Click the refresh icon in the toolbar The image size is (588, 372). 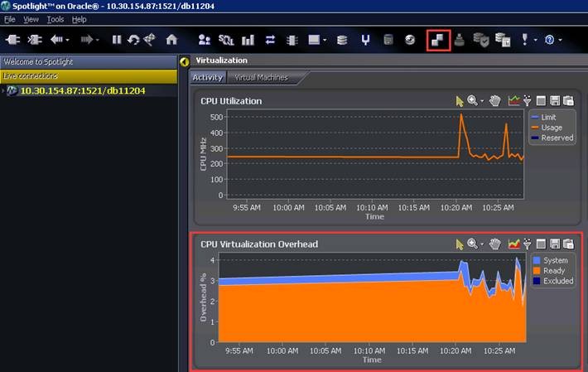click(x=133, y=40)
